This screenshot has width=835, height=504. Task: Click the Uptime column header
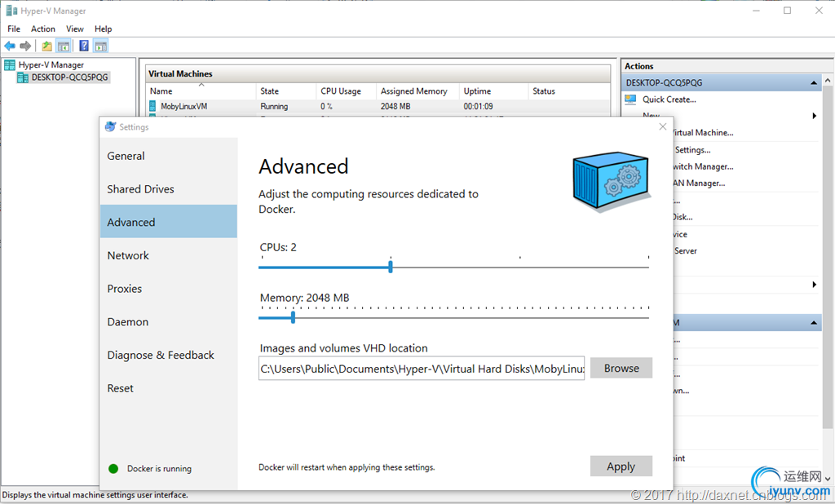(493, 91)
